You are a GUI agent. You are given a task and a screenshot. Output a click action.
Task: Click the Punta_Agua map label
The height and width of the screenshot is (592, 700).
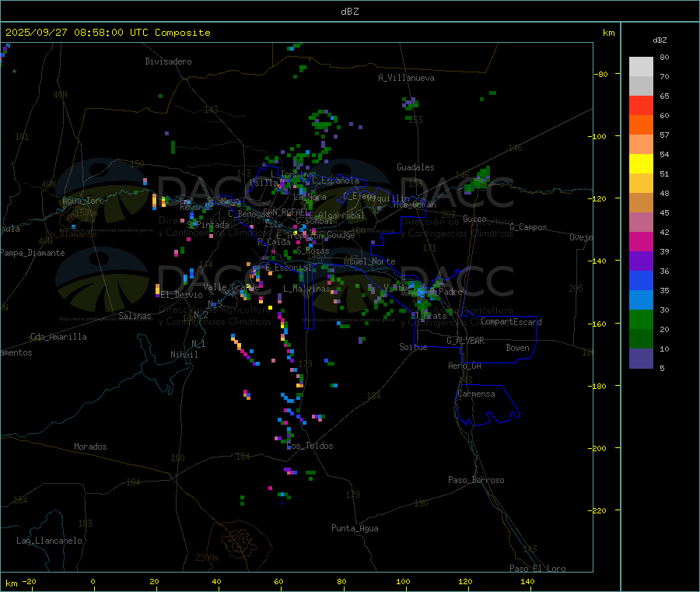coord(355,528)
